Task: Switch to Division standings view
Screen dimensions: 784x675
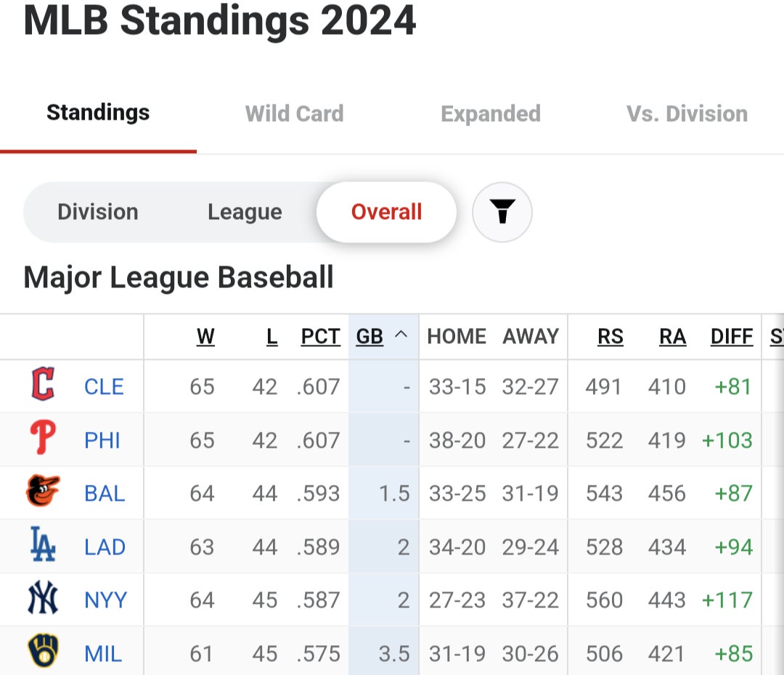Action: 98,212
